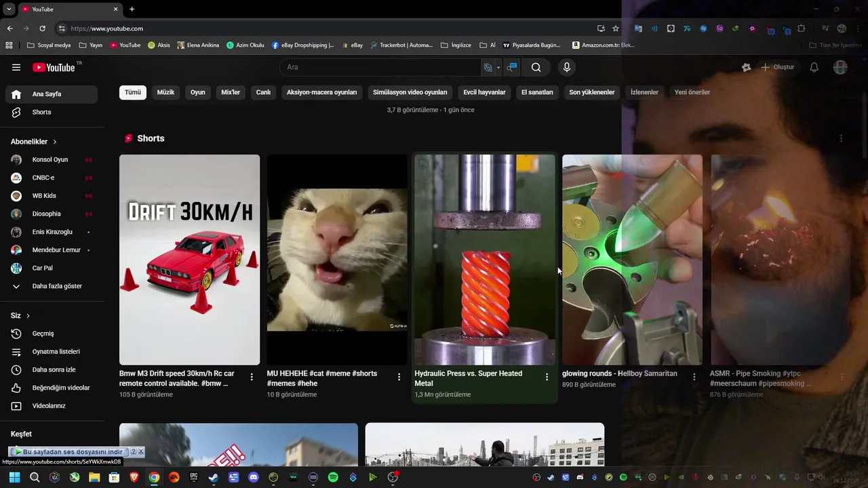Open the Amazon.com.tr bookmark
Image resolution: width=868 pixels, height=488 pixels.
click(603, 45)
